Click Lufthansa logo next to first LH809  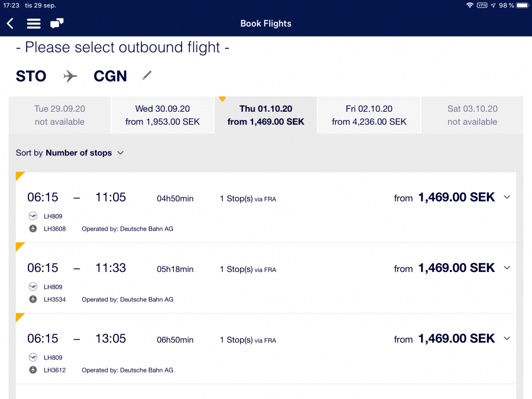click(33, 216)
